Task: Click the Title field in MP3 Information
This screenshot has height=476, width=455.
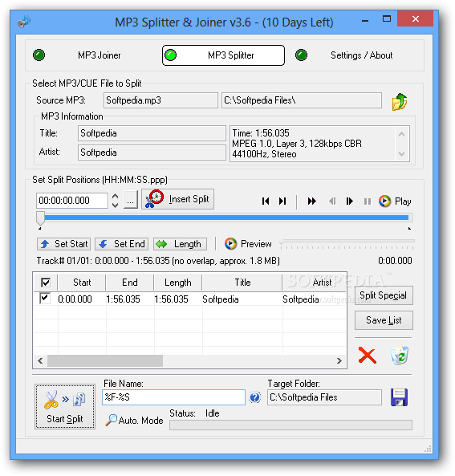Action: (x=152, y=133)
